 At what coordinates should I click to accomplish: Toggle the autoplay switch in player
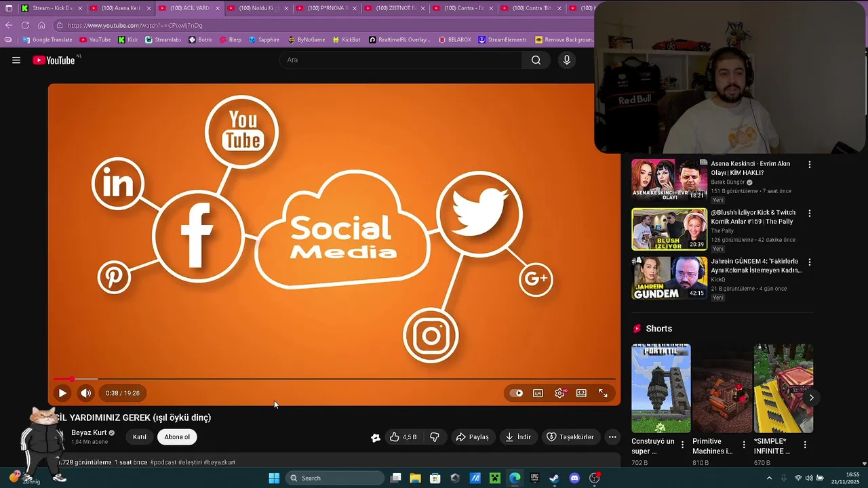click(517, 393)
